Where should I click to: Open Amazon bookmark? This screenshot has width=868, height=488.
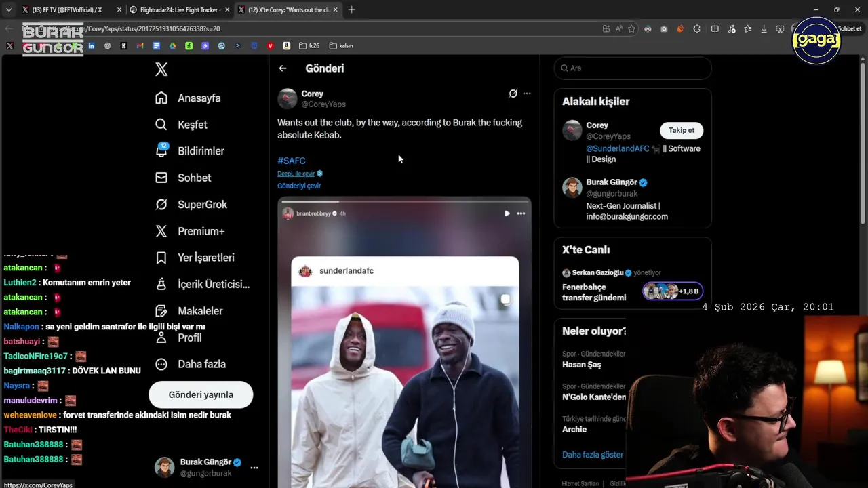tap(286, 46)
